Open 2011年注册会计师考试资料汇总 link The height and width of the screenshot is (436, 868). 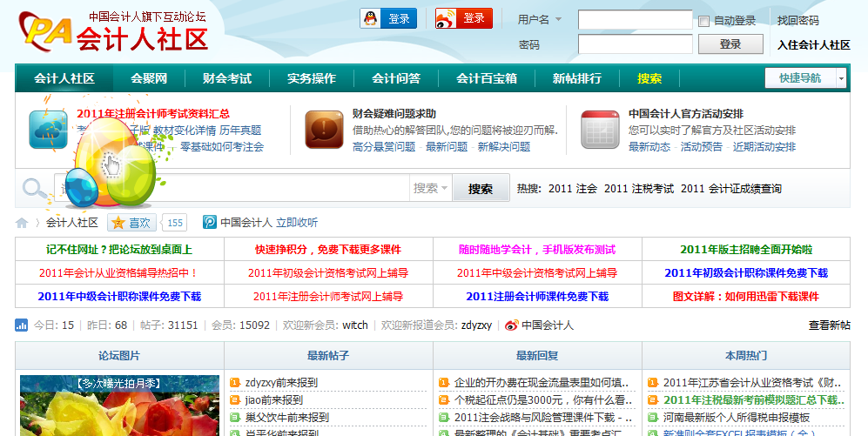coord(153,114)
